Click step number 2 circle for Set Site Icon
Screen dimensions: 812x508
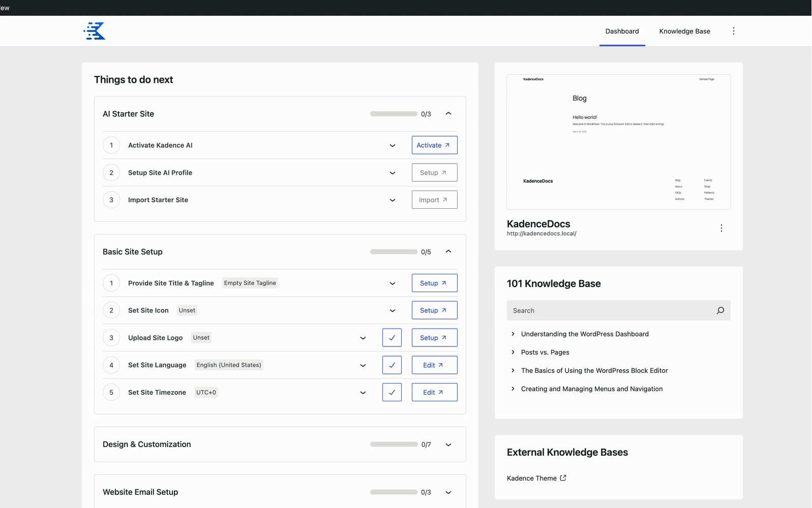(x=111, y=310)
